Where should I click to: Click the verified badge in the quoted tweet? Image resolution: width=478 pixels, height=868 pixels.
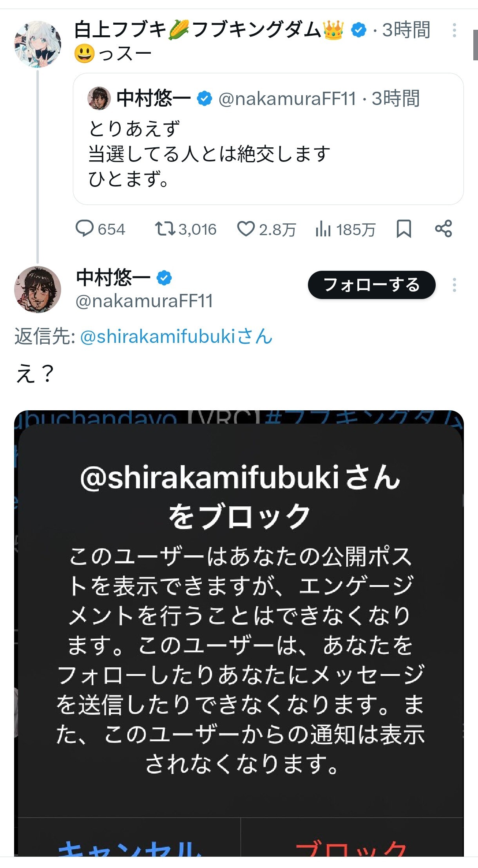pos(204,98)
